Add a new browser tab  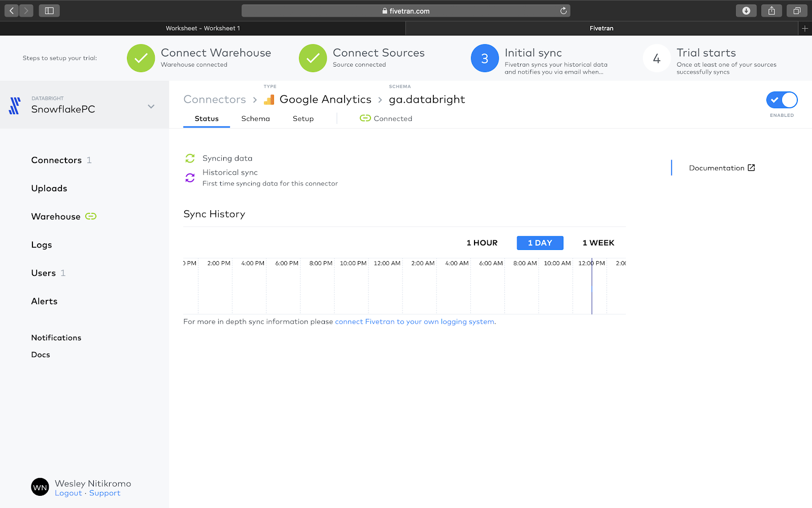[805, 28]
